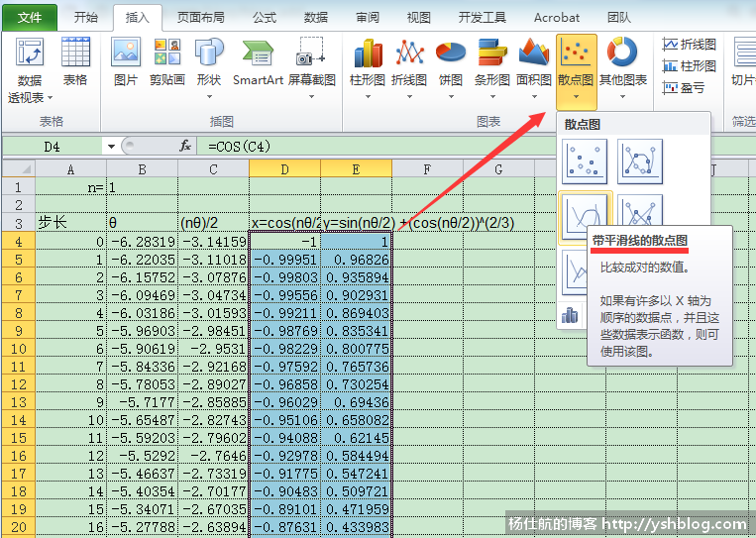
Task: Switch to the 公式 Formulas tab
Action: [x=265, y=18]
